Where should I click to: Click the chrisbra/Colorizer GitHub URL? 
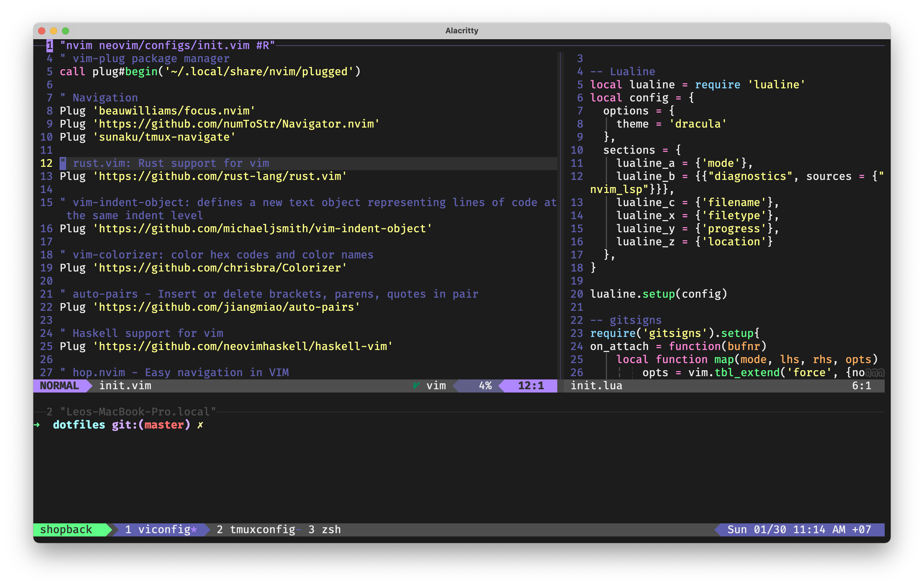[220, 268]
